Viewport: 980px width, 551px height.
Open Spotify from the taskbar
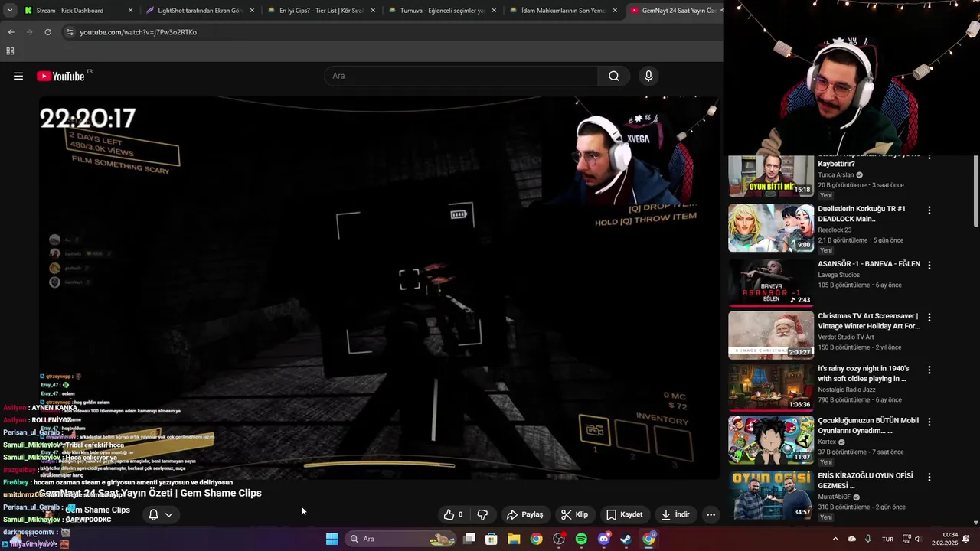tap(581, 539)
